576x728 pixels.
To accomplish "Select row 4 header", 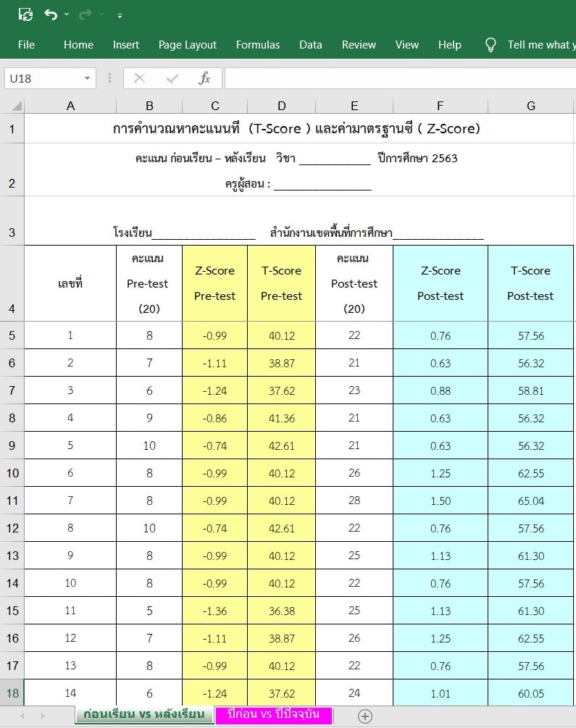I will [12, 283].
